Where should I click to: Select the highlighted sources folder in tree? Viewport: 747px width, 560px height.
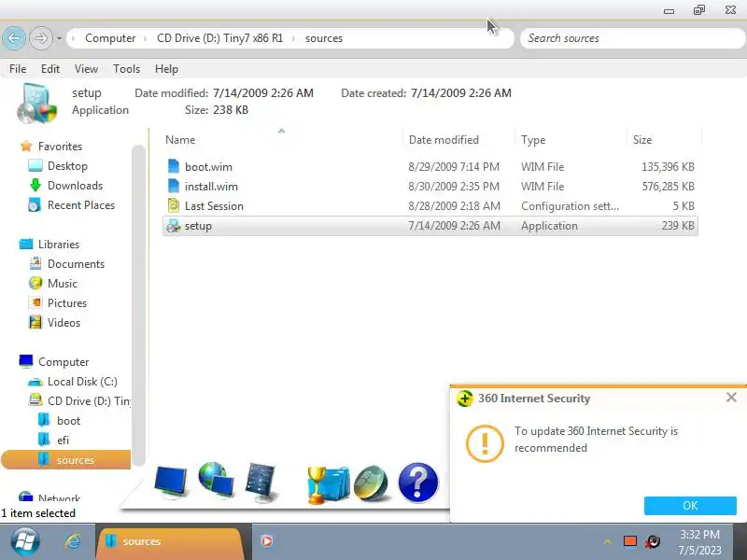pyautogui.click(x=66, y=459)
